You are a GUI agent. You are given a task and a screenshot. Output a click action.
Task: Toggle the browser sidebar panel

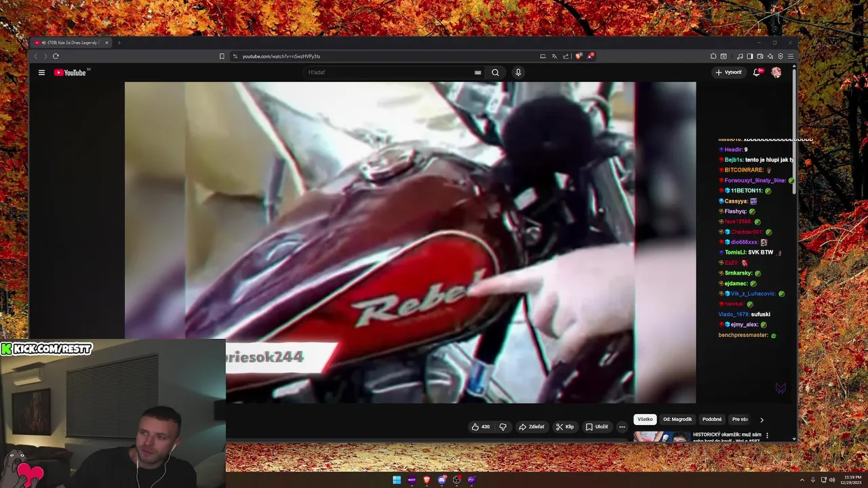point(750,56)
